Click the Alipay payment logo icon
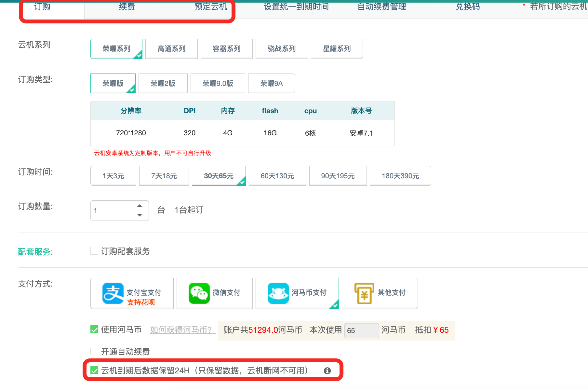 click(x=113, y=293)
